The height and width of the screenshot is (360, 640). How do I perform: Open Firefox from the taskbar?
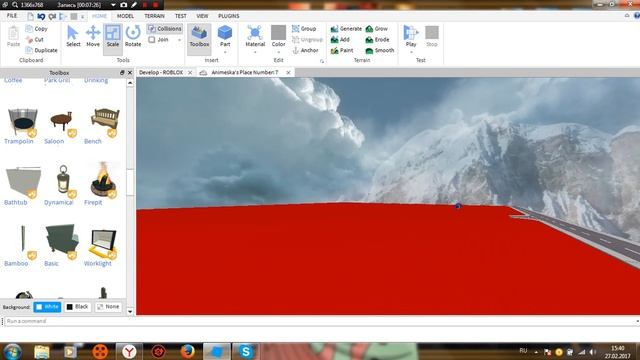187,351
